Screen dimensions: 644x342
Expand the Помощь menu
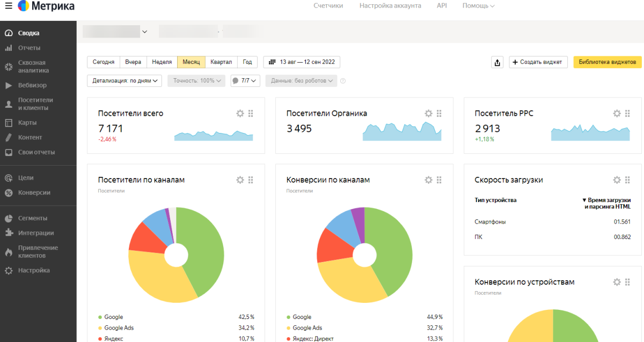point(478,6)
